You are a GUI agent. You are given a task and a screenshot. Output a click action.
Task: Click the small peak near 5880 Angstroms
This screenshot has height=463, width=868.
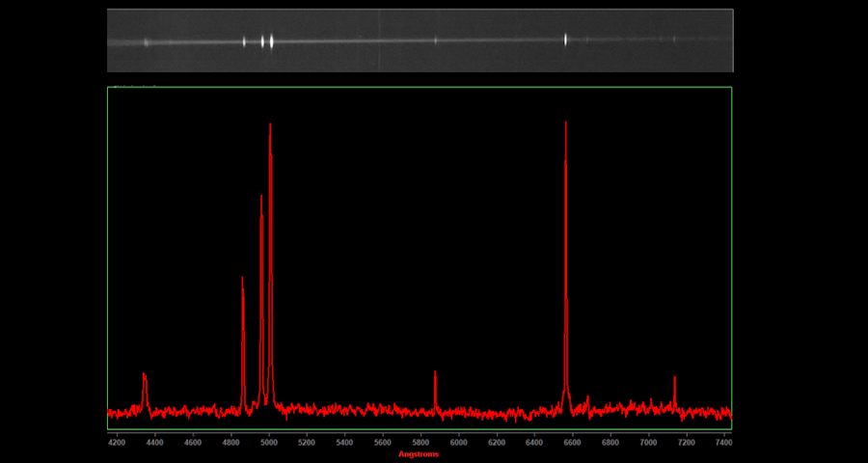(x=435, y=374)
